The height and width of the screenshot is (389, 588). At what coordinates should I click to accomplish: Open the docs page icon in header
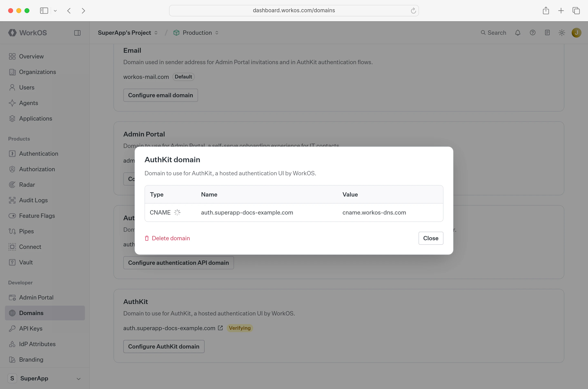coord(547,33)
